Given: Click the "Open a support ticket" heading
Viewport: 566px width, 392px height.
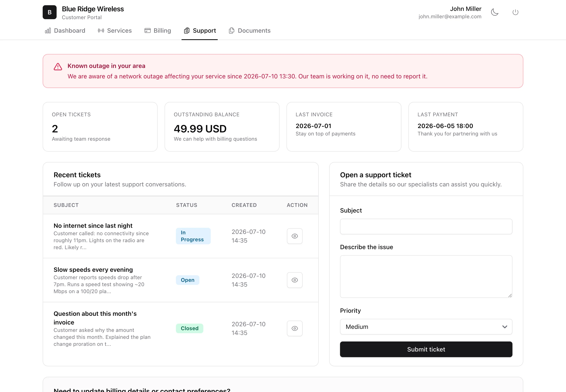Looking at the screenshot, I should click(376, 175).
